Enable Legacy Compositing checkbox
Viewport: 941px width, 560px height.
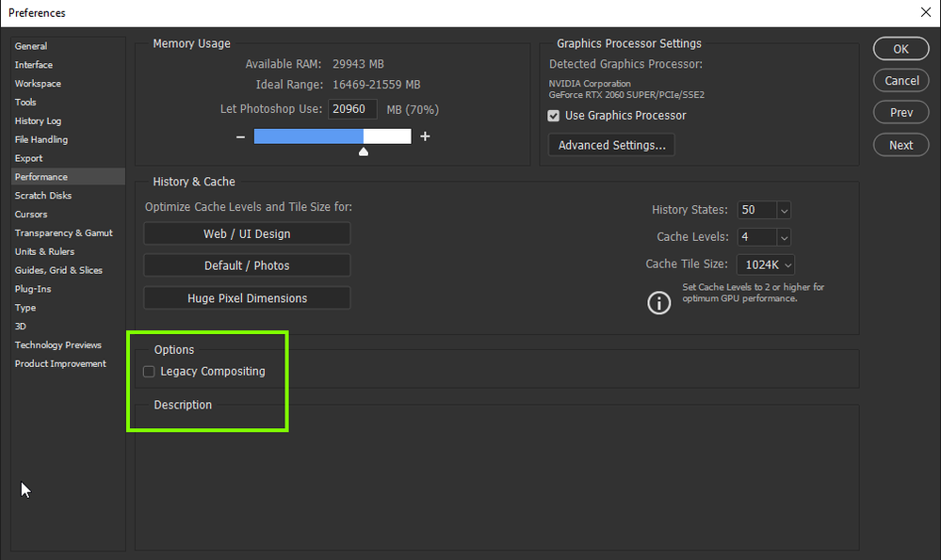[149, 372]
